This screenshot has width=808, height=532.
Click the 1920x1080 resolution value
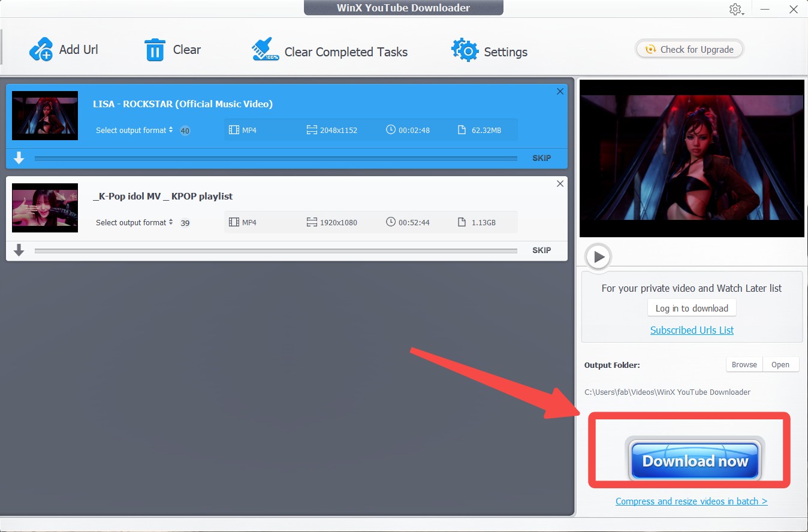click(x=339, y=222)
